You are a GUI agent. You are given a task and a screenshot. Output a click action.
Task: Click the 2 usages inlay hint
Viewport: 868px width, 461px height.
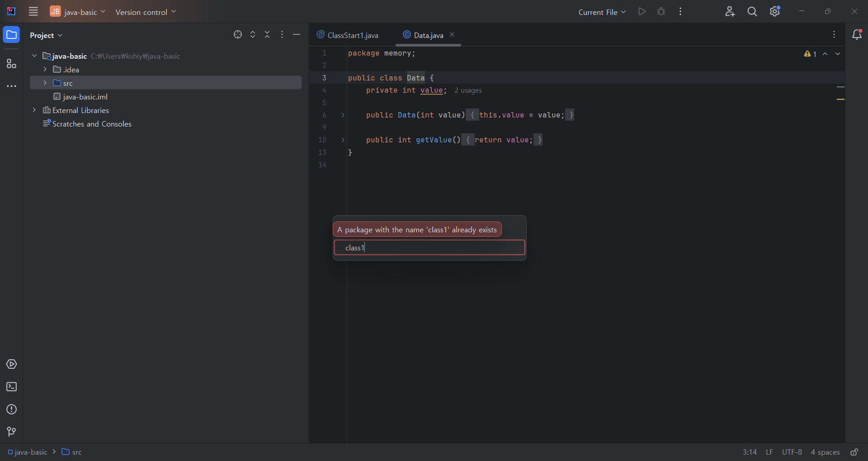click(468, 90)
